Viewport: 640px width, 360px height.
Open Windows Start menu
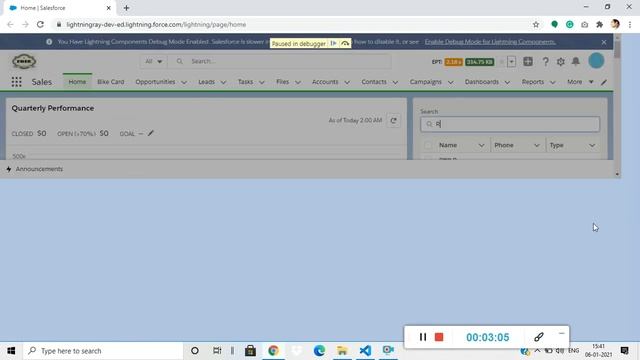11,351
